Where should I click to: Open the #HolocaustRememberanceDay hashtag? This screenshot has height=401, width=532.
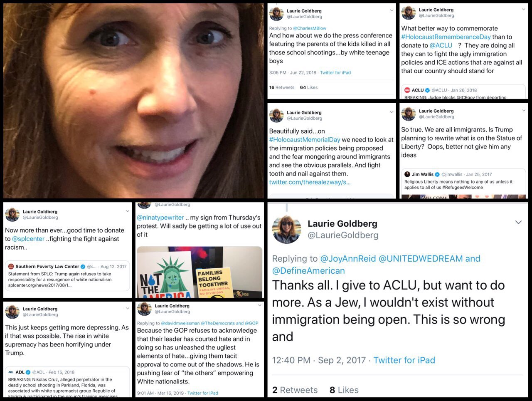[446, 37]
